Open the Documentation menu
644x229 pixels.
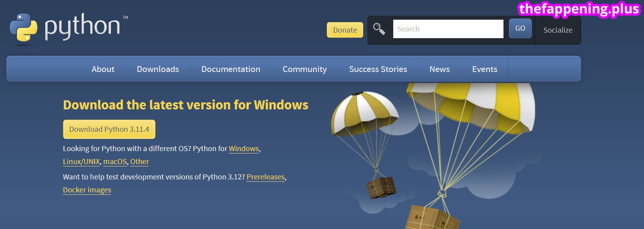click(231, 69)
